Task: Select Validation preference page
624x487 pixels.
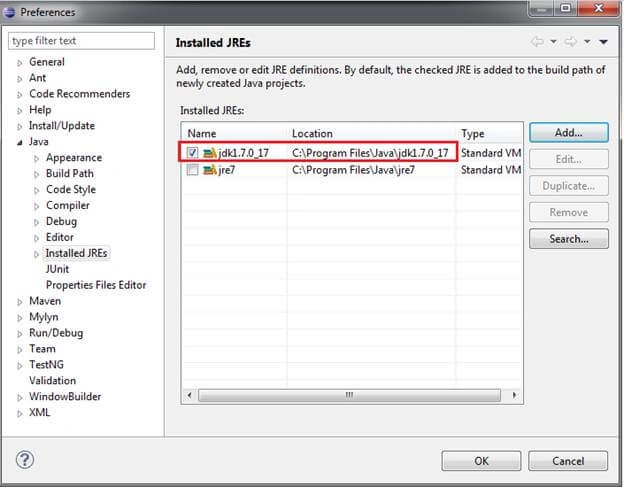Action: [x=53, y=380]
